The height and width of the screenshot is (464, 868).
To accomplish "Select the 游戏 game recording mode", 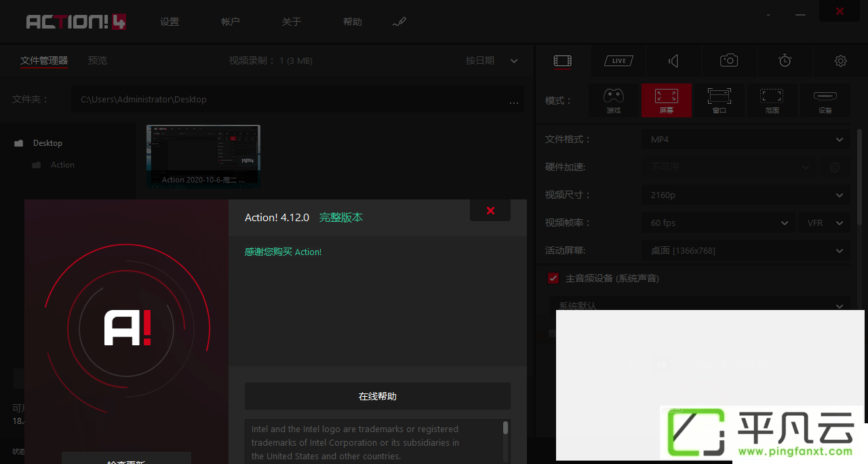I will (x=613, y=100).
